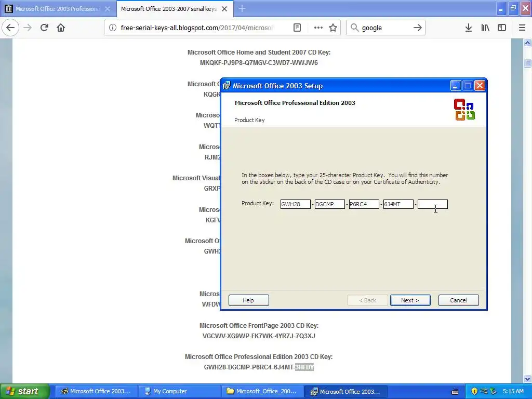Open the Downloads arrow icon
Screen dimensions: 532x399
(x=469, y=28)
